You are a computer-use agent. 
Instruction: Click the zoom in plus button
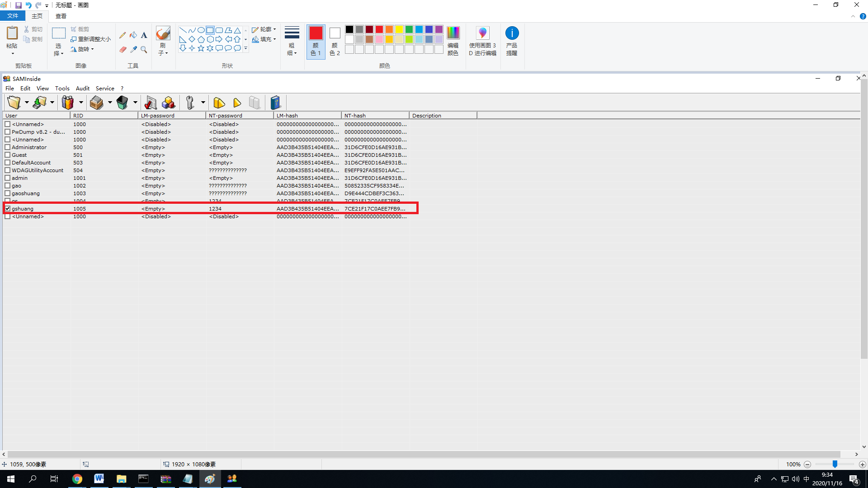tap(862, 465)
